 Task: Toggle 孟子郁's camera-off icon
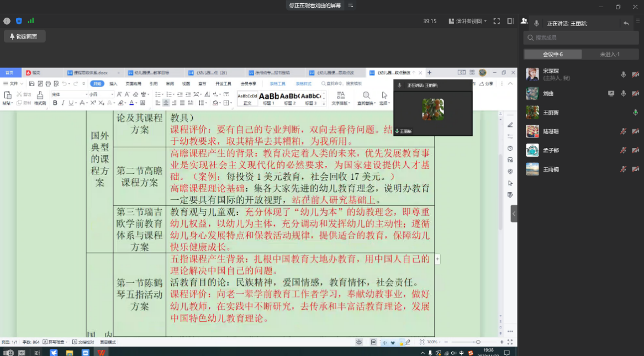coord(635,150)
